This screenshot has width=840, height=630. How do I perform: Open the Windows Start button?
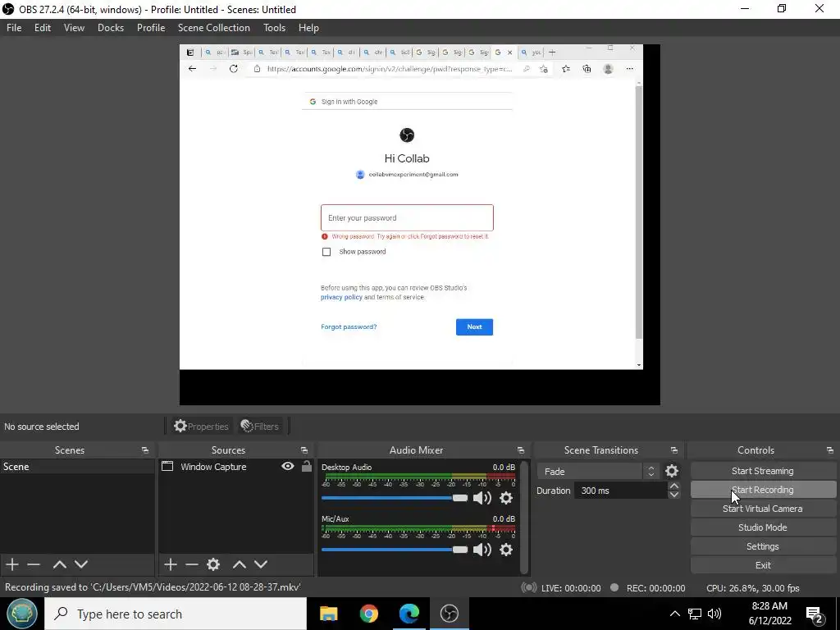pos(22,614)
